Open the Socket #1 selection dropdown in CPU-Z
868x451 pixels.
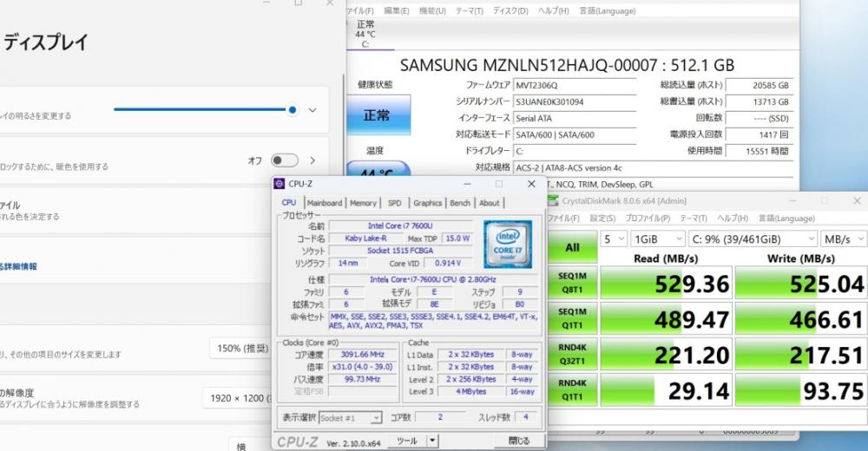tap(351, 418)
